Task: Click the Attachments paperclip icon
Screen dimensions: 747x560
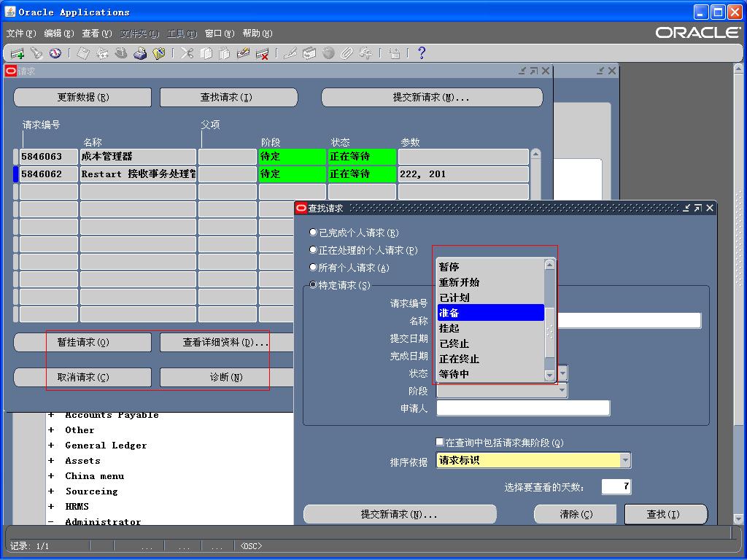Action: coord(347,53)
